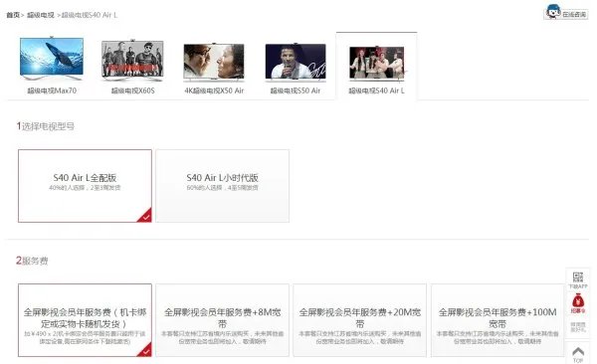Select S40 Air L全配版 model option
This screenshot has width=597, height=364.
[85, 186]
